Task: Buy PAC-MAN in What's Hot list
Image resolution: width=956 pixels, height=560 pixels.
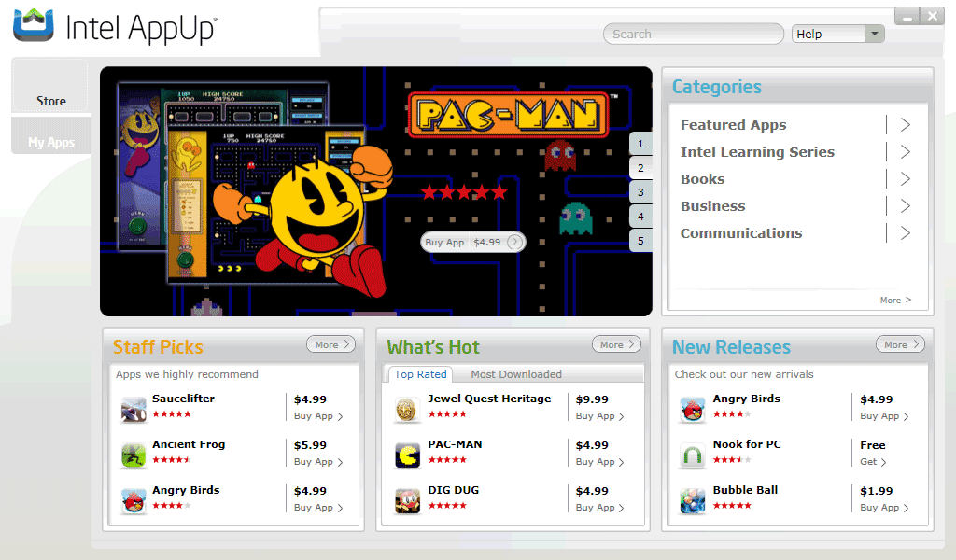Action: click(x=600, y=462)
